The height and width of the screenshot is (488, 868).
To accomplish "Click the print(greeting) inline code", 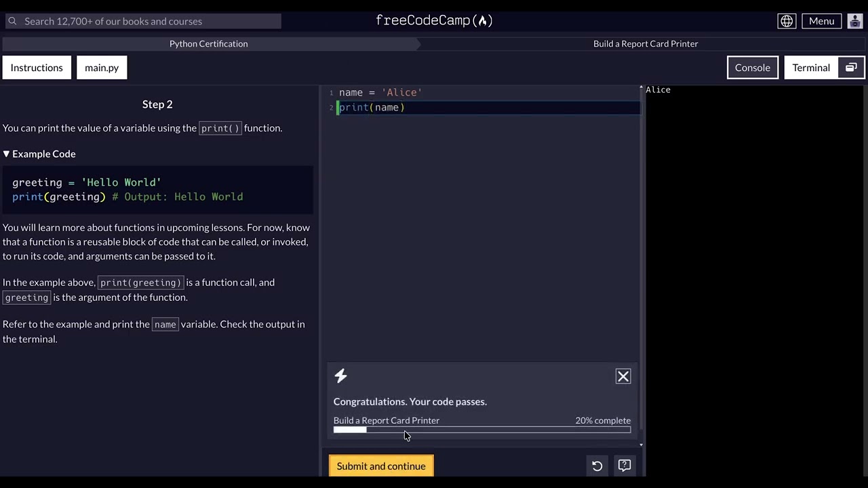I will coord(141,283).
